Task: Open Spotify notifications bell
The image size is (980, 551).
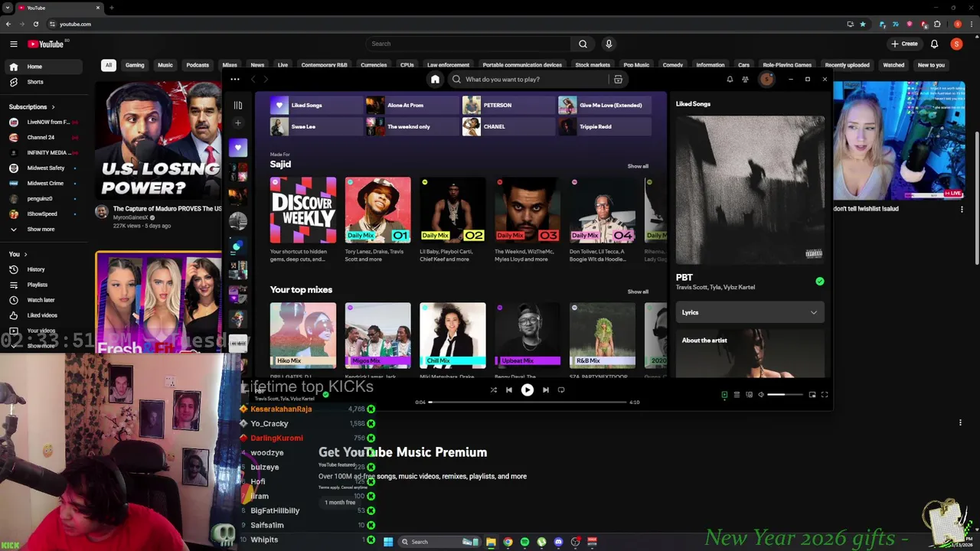Action: click(730, 80)
